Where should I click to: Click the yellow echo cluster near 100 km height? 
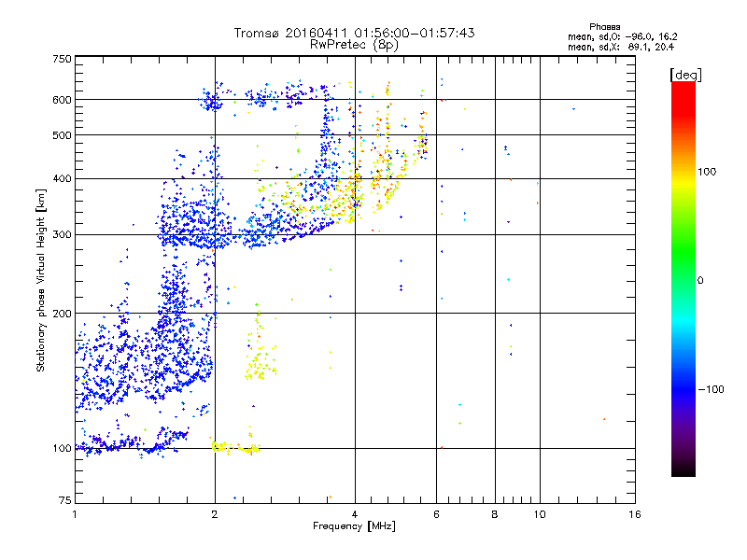point(235,447)
